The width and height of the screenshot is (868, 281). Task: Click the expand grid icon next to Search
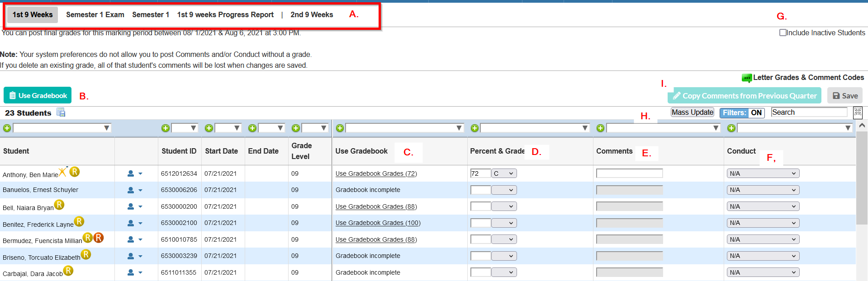pyautogui.click(x=858, y=112)
